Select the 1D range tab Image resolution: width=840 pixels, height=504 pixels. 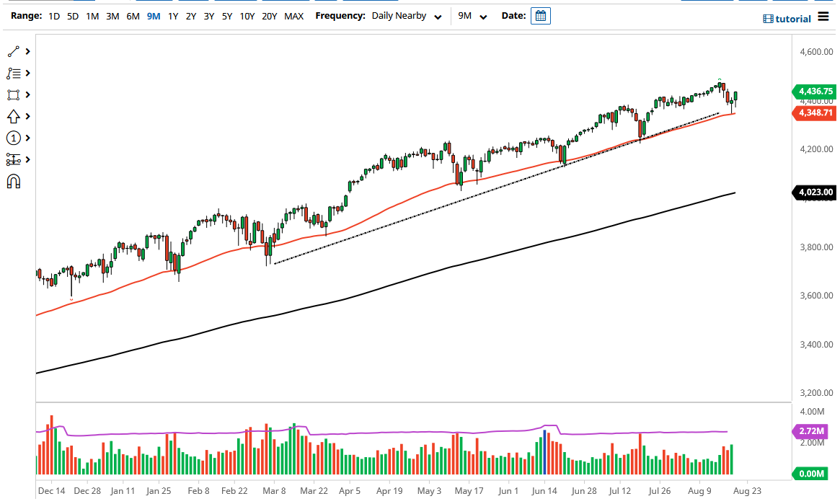(x=53, y=16)
